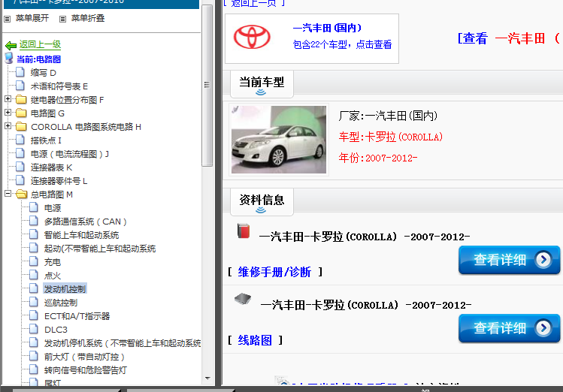Image resolution: width=563 pixels, height=392 pixels.
Task: Click the document icon beside 术语和符号表 E
Action: point(20,86)
